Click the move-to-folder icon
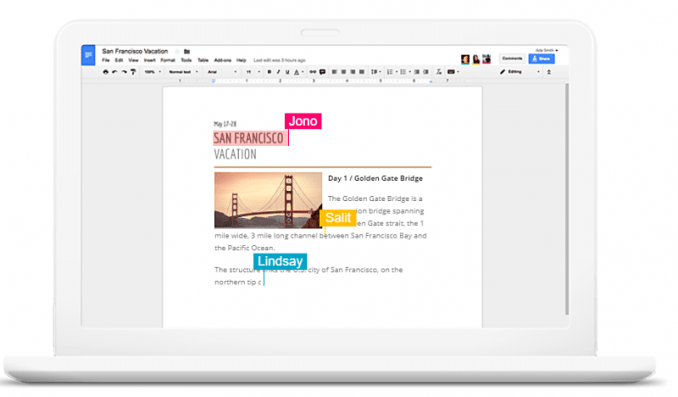This screenshot has width=678, height=397. pos(187,51)
